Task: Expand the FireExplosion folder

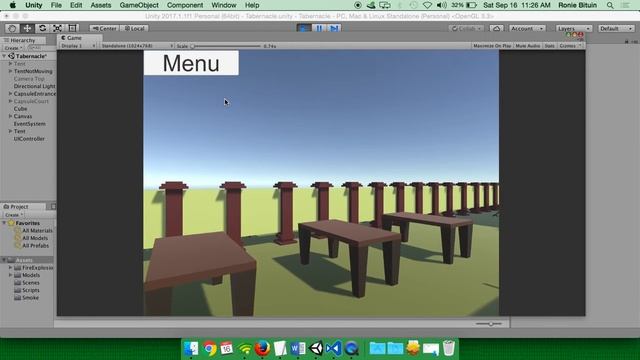Action: point(10,268)
